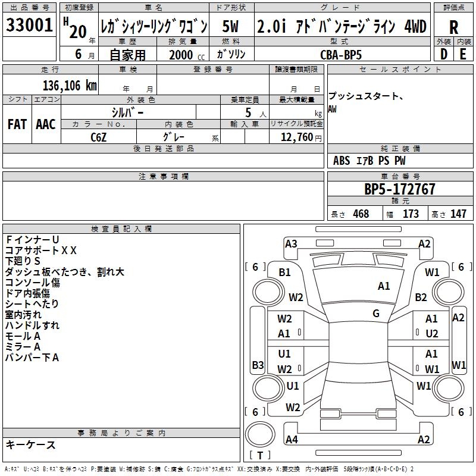Select door type 5W
The image size is (476, 476).
point(230,26)
